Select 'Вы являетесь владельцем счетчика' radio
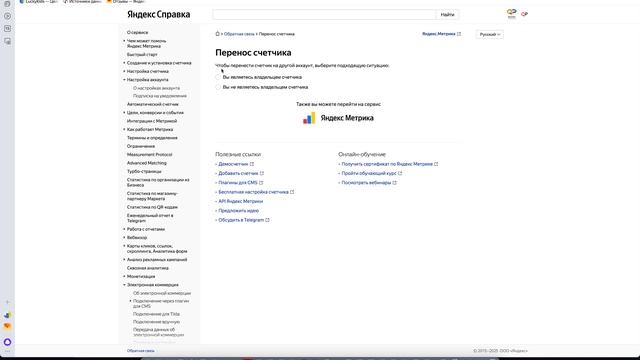The height and width of the screenshot is (360, 640). coord(218,77)
